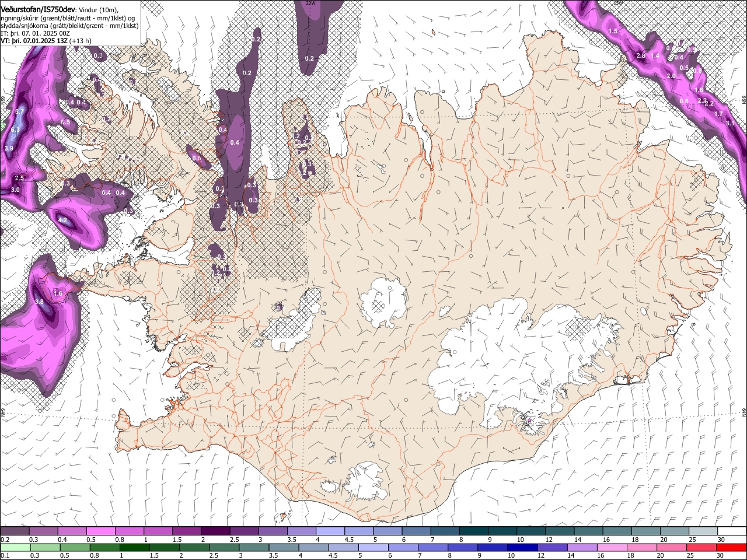Screen dimensions: 747x560
Task: Click the deep navy 10–12 swatch in lower legend
Action: [x=523, y=547]
